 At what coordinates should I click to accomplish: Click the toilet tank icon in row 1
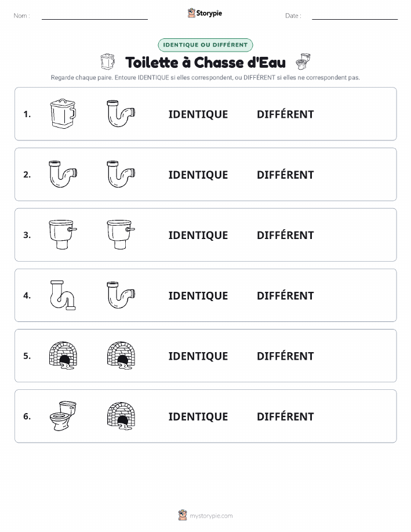click(63, 114)
